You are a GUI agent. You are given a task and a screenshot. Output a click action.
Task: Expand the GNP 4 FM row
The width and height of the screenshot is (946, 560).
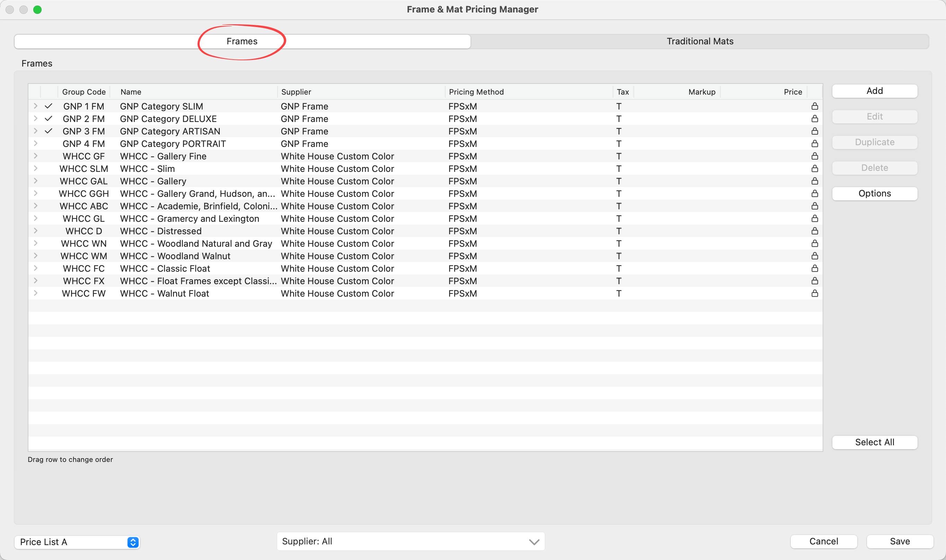tap(35, 143)
